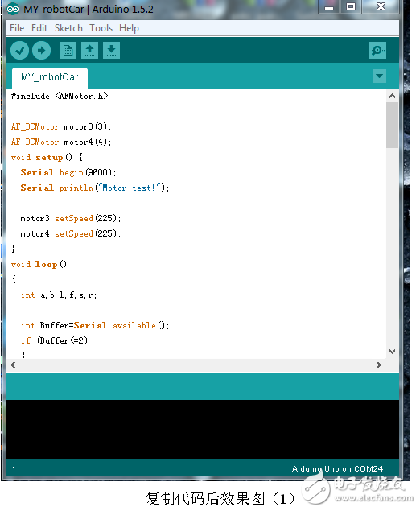
Task: Click the 'int a,b,l,f,s,r;' line
Action: 59,295
